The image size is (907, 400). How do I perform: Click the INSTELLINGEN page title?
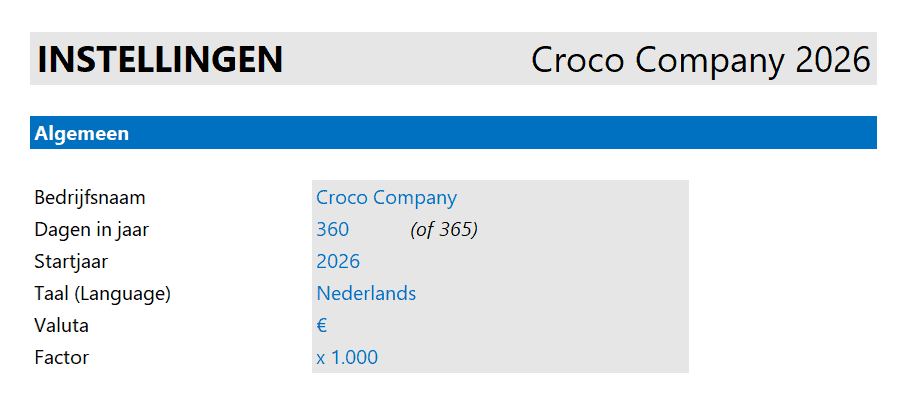pos(160,60)
